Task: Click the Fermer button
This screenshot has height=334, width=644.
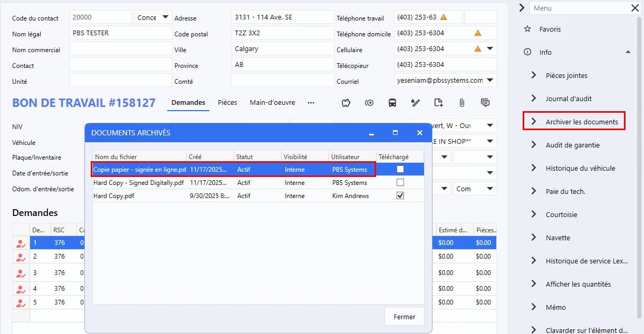Action: point(404,317)
